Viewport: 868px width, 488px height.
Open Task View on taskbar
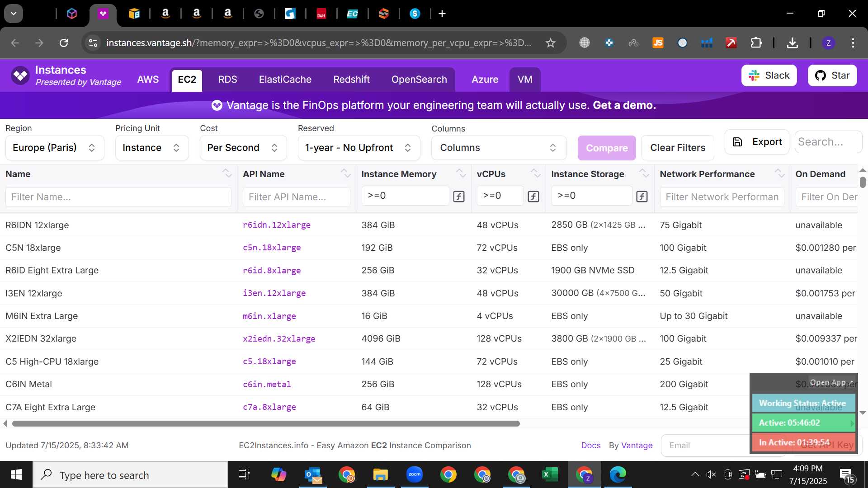244,474
